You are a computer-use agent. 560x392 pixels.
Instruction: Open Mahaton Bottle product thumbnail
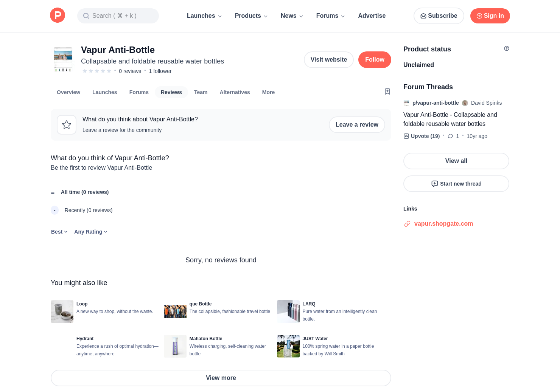tap(175, 346)
